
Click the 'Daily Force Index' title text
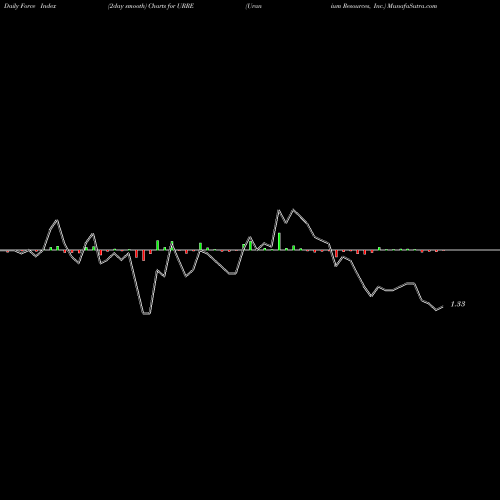click(x=30, y=6)
